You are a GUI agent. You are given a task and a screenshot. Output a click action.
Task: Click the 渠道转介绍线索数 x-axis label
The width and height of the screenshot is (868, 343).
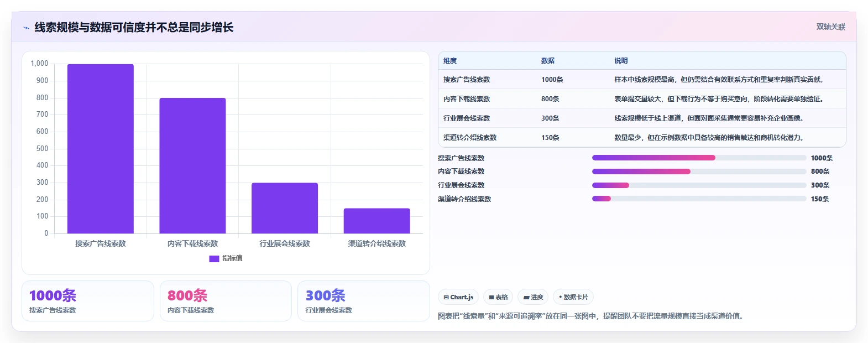377,243
